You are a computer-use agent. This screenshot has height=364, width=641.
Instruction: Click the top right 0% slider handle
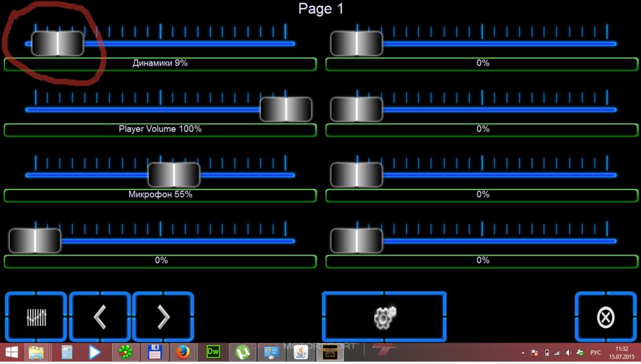(357, 43)
